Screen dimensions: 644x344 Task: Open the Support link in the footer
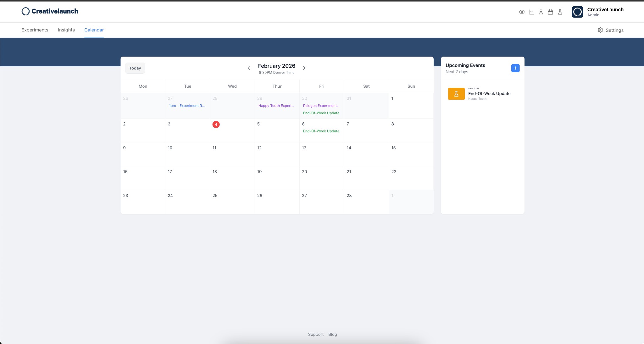pos(315,334)
